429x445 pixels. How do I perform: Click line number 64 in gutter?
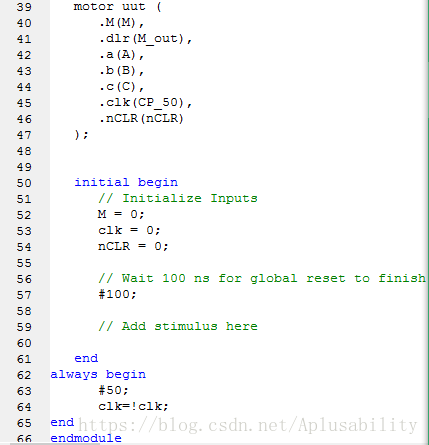(x=24, y=407)
